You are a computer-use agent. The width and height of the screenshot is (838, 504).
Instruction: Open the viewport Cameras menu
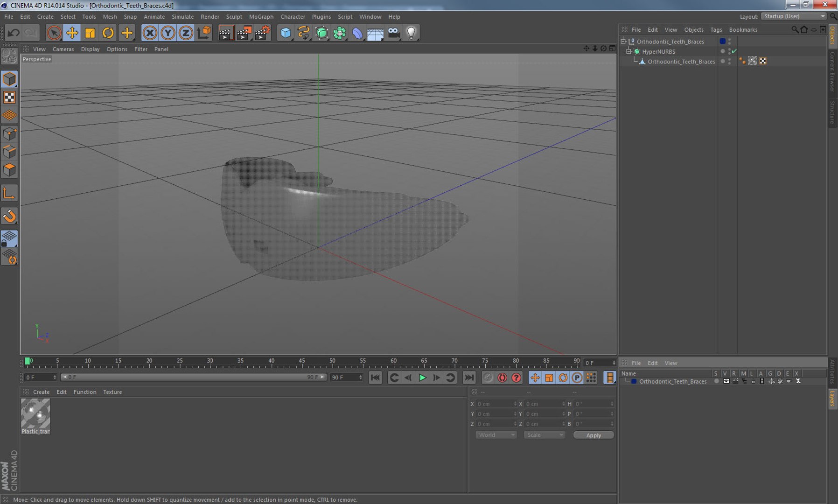tap(63, 49)
